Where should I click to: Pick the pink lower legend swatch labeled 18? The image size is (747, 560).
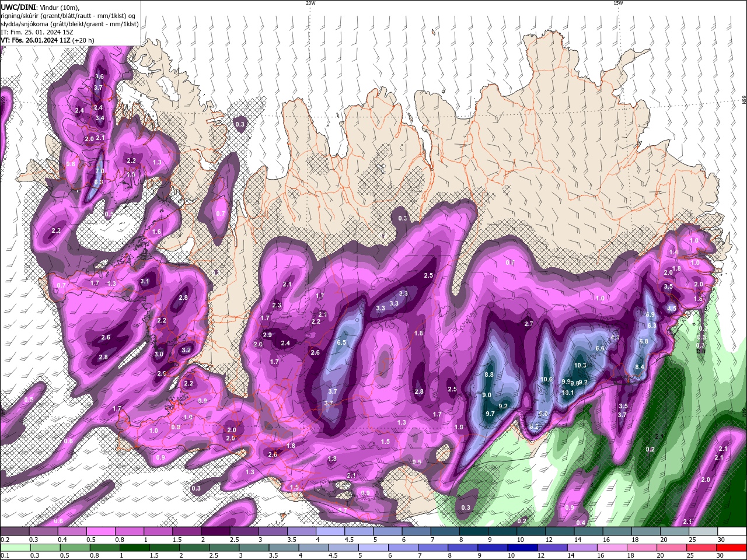click(642, 548)
